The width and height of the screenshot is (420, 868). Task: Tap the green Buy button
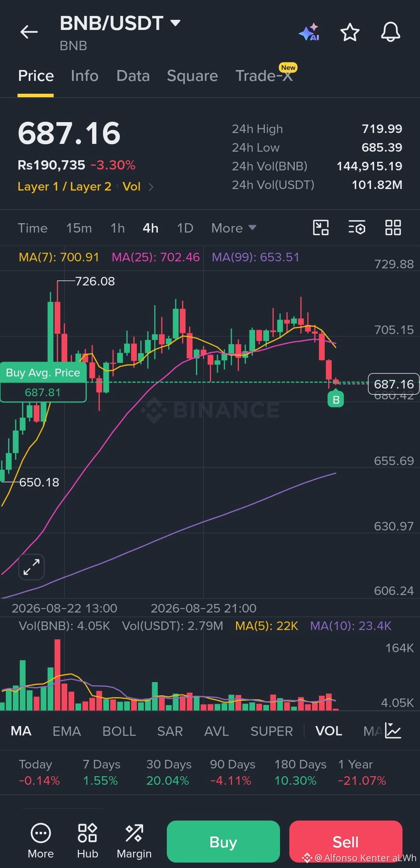(x=223, y=842)
